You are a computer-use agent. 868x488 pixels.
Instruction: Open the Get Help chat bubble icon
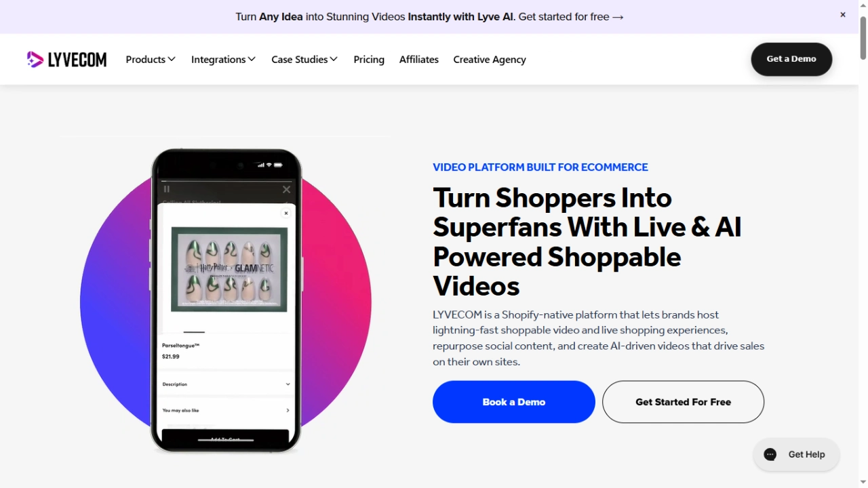[770, 454]
